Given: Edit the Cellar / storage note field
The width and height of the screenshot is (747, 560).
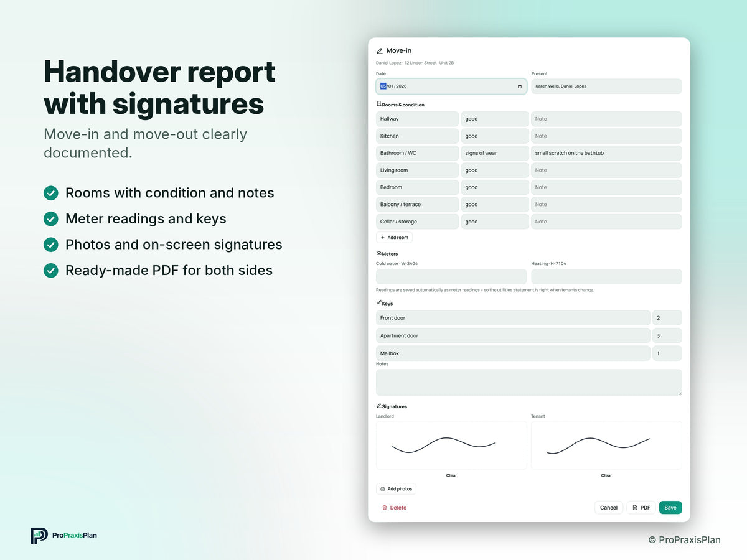Looking at the screenshot, I should coord(606,222).
